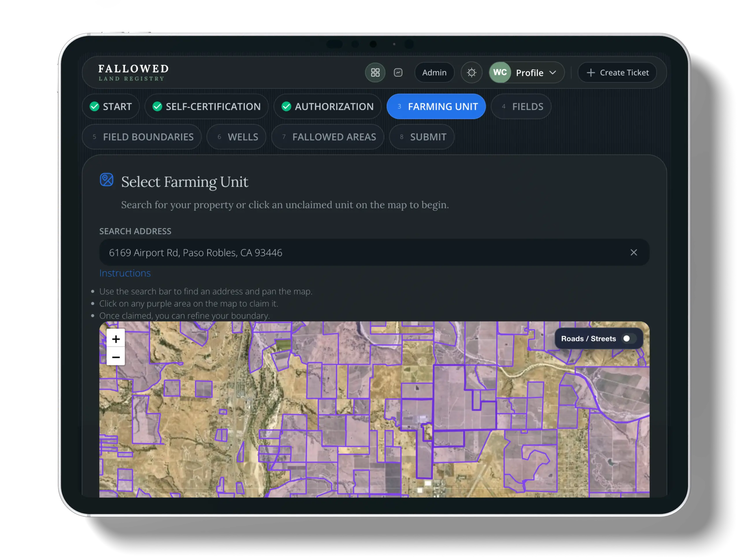Click the Create Ticket button
Screen dimensions: 751x560
[617, 72]
